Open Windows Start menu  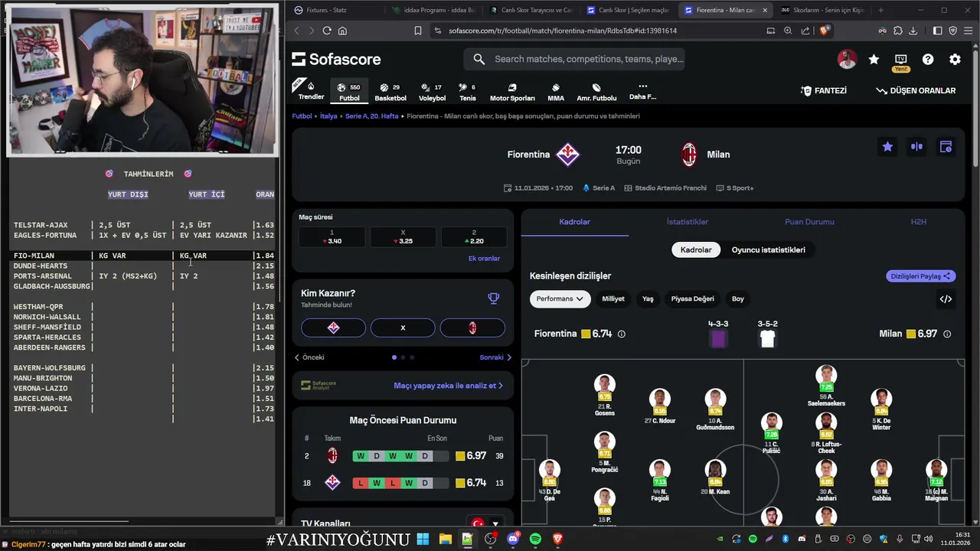(423, 540)
